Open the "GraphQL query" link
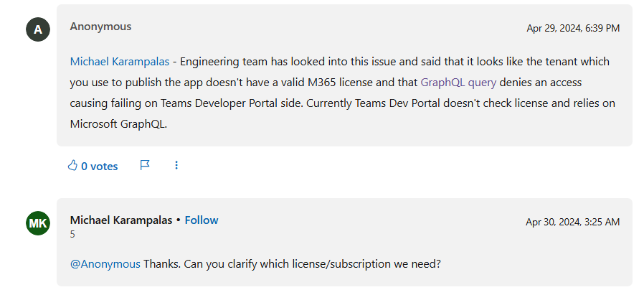 (458, 83)
